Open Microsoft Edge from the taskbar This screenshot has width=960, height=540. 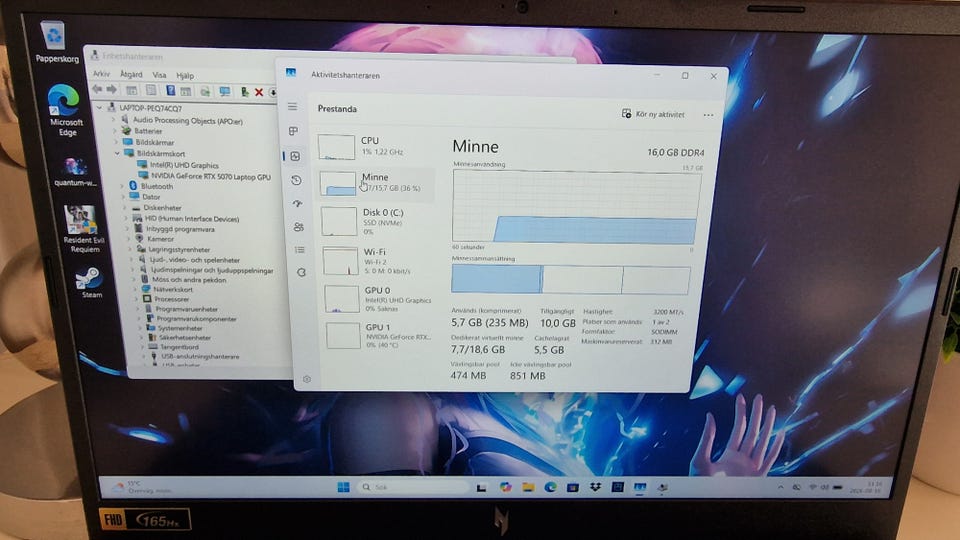[550, 487]
